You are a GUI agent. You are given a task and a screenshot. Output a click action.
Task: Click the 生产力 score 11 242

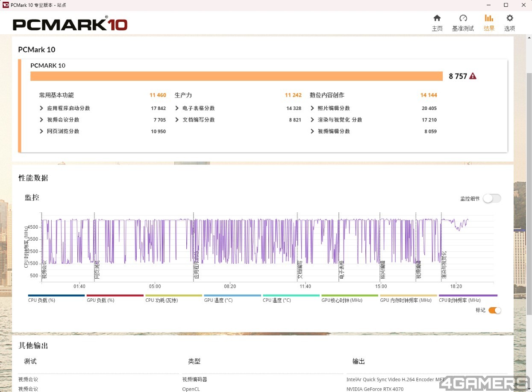pos(293,95)
